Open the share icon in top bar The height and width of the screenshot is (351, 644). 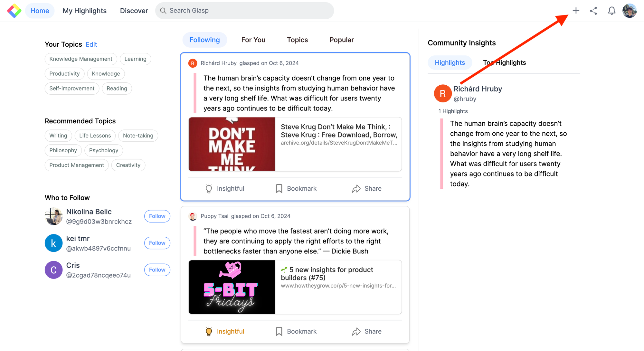coord(593,11)
